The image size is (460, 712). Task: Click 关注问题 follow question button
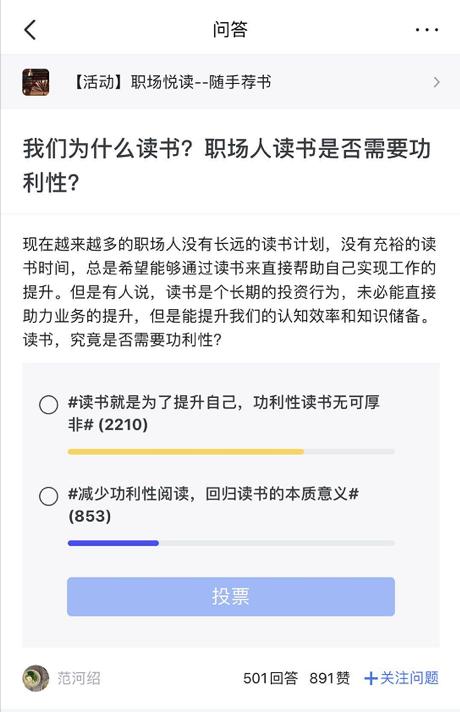coord(409,678)
